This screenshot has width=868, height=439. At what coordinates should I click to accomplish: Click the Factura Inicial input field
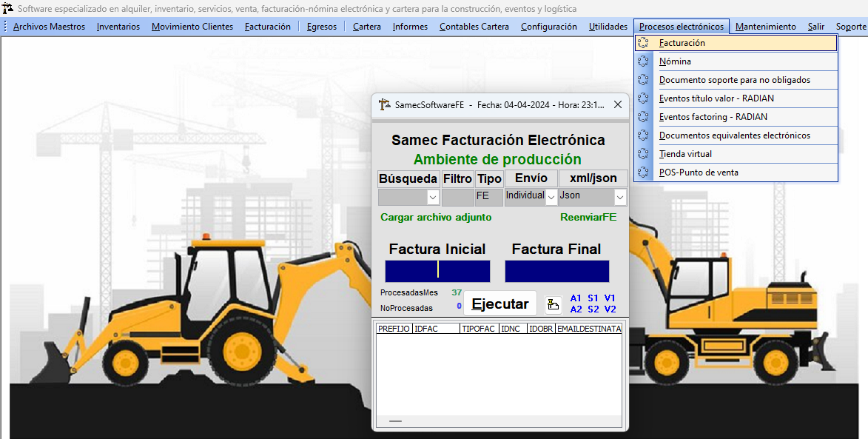point(437,271)
